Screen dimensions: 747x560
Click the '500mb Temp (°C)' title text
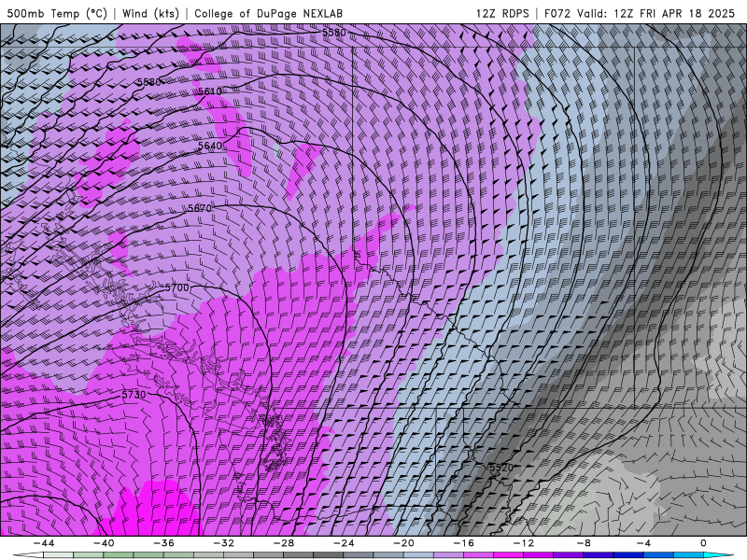[x=57, y=13]
